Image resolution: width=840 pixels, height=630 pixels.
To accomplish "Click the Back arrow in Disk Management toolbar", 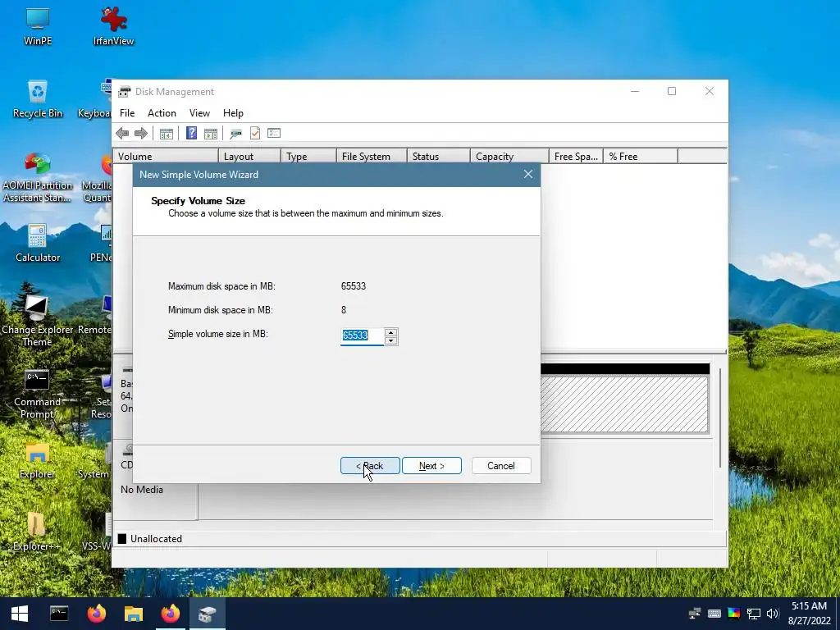I will [122, 134].
